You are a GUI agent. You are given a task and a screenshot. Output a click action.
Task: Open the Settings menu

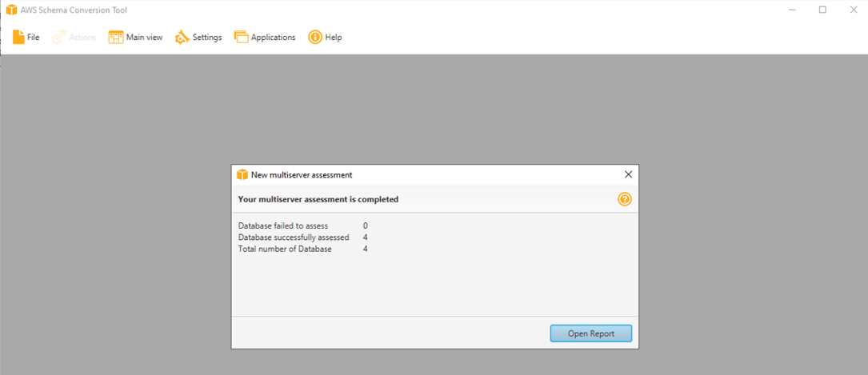pyautogui.click(x=198, y=37)
